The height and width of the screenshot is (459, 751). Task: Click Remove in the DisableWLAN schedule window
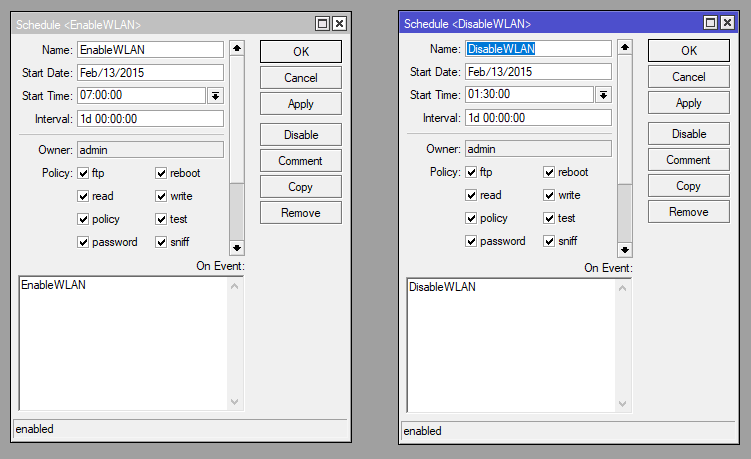tap(689, 211)
